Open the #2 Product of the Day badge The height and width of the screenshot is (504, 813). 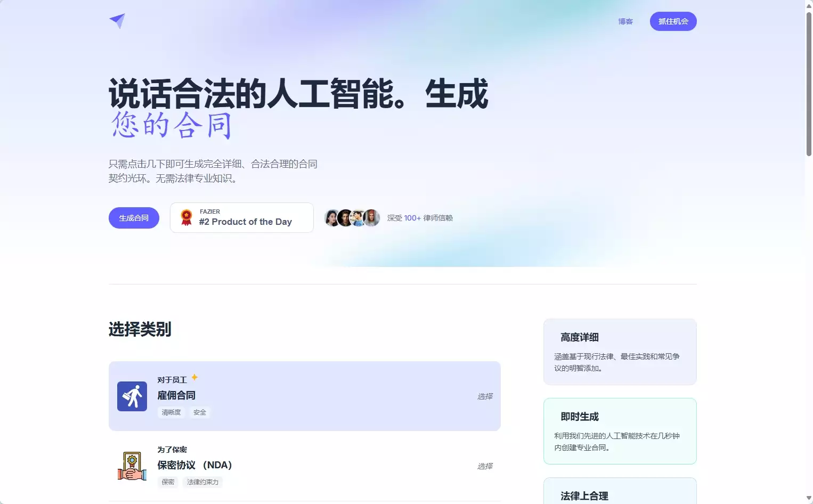(x=242, y=217)
